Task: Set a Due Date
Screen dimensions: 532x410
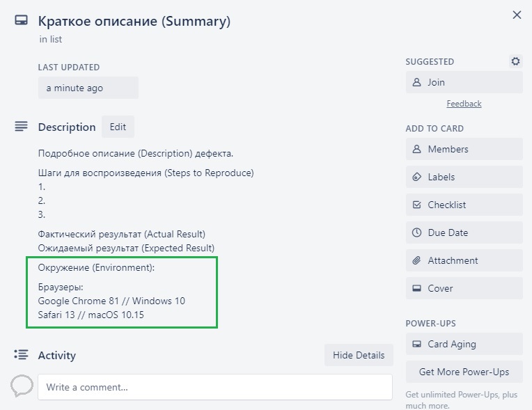Action: [x=464, y=232]
